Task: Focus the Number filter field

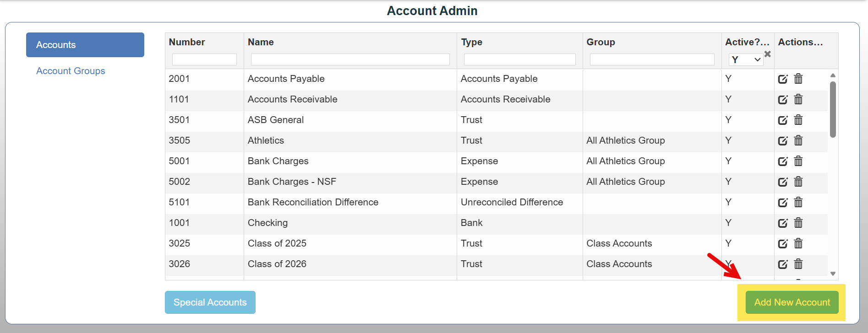Action: point(204,59)
